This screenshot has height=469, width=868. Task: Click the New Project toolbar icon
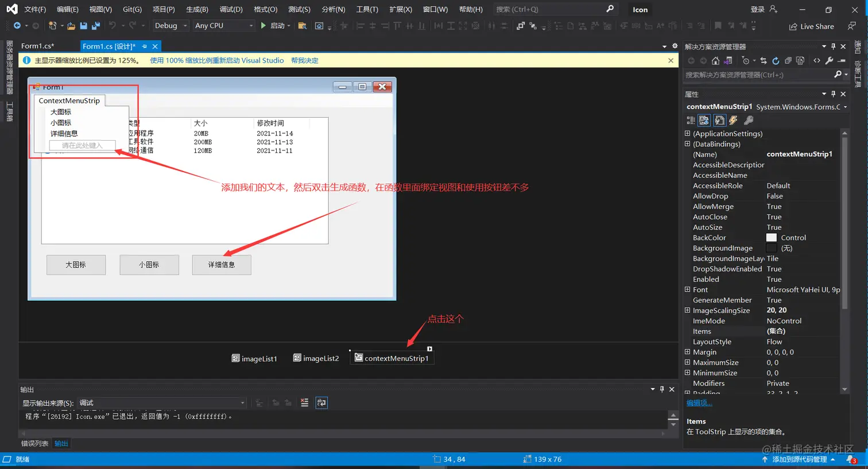point(52,26)
